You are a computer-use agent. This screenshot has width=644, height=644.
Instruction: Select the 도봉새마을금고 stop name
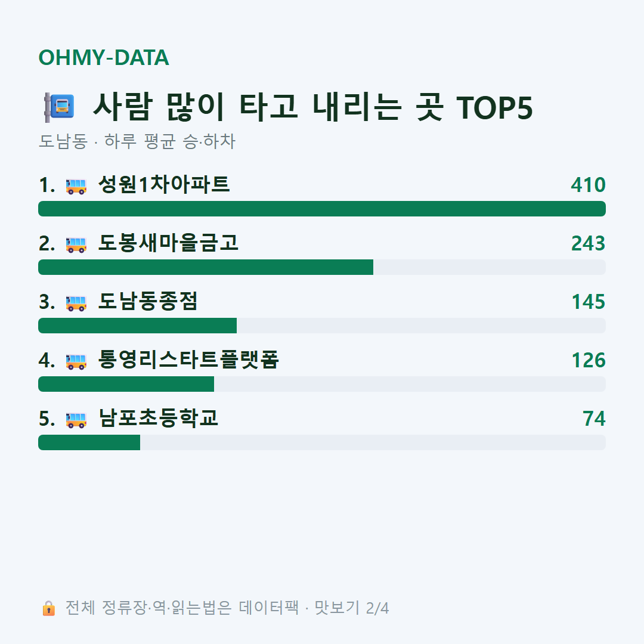[168, 243]
